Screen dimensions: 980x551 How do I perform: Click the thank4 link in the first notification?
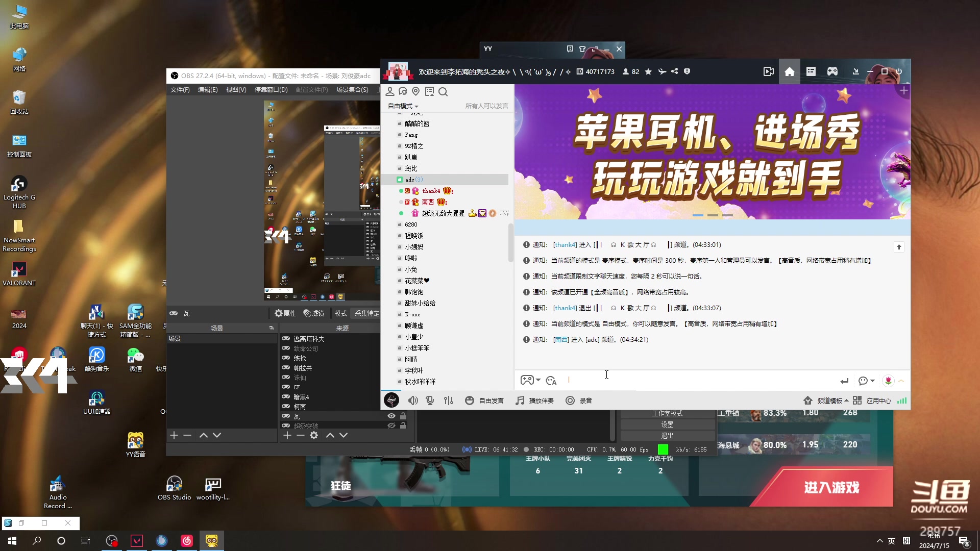pyautogui.click(x=565, y=245)
